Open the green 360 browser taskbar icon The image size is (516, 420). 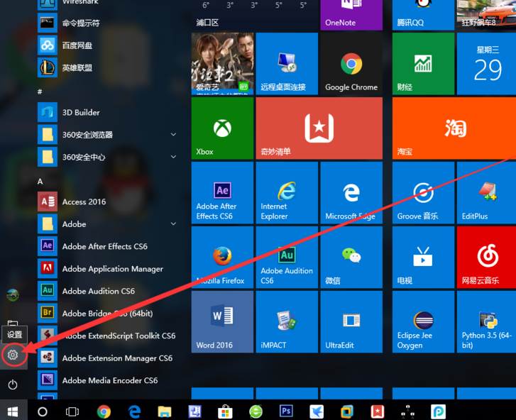[x=256, y=411]
